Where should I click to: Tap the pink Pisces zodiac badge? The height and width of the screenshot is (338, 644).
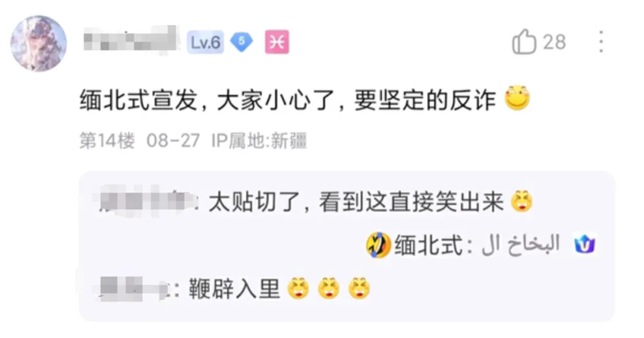[x=277, y=42]
